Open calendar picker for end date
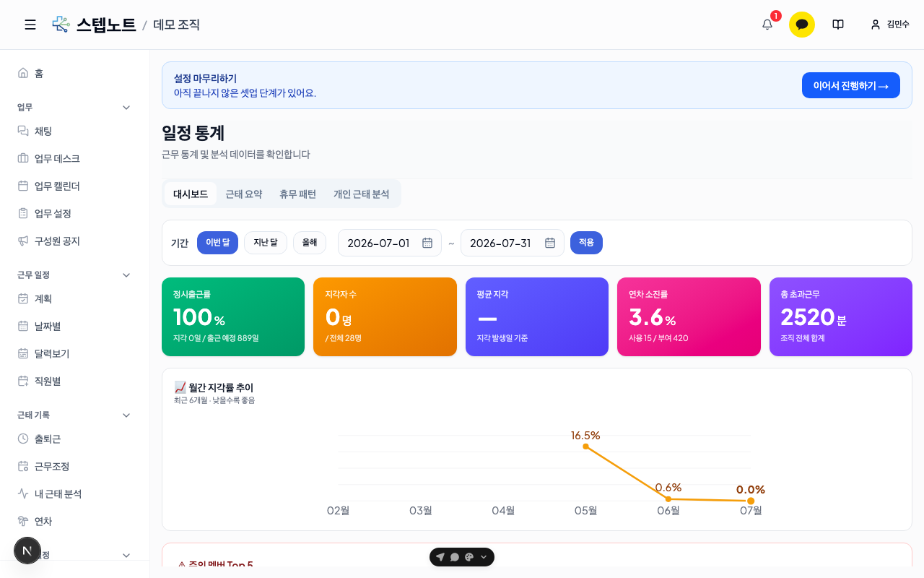 coord(550,243)
